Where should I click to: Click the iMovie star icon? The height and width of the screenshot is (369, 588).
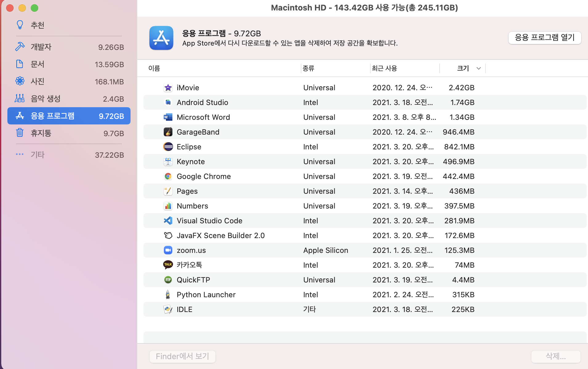pyautogui.click(x=168, y=88)
